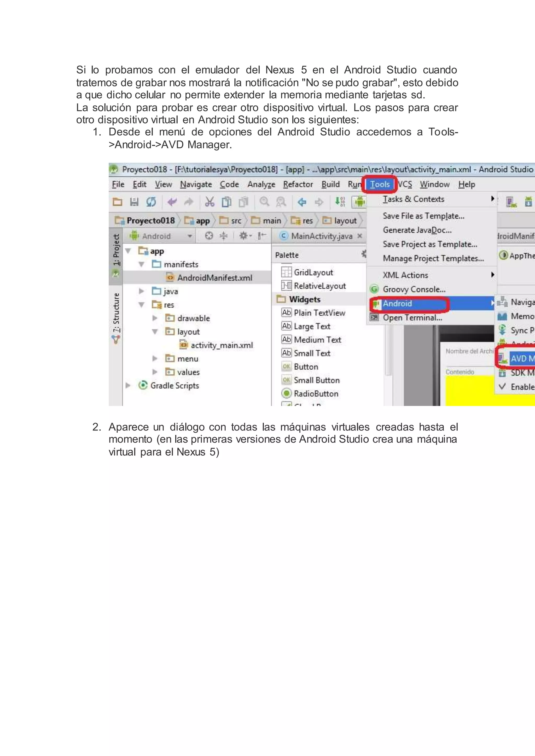Click the Open Terminal icon
The height and width of the screenshot is (756, 535).
[x=374, y=317]
